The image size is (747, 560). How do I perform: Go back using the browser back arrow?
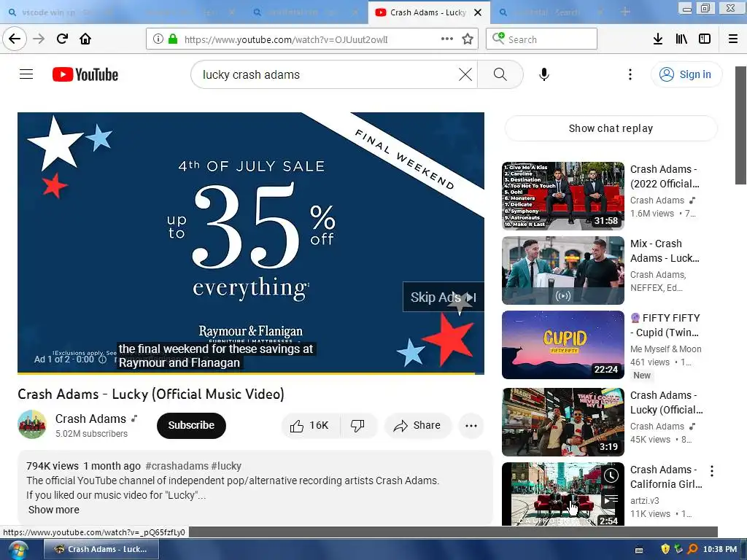click(x=15, y=39)
